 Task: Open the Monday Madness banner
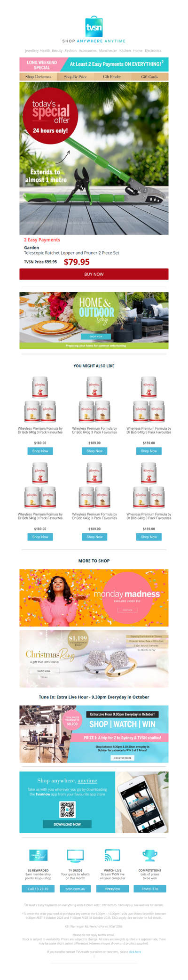click(94, 597)
